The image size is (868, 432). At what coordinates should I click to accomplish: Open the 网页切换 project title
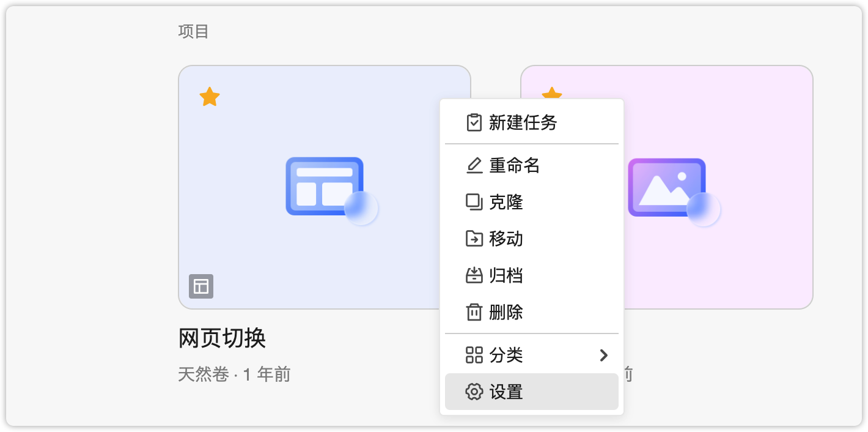tap(222, 338)
